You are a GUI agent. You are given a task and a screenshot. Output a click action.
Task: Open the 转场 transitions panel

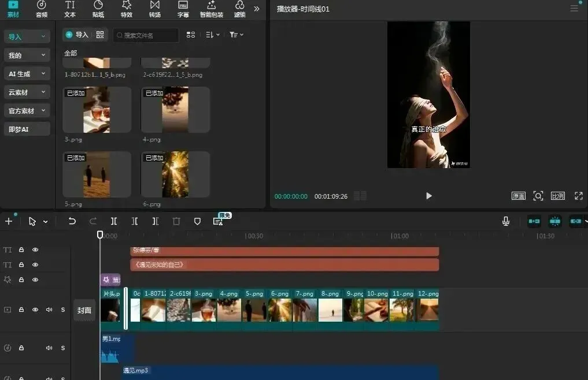click(155, 9)
